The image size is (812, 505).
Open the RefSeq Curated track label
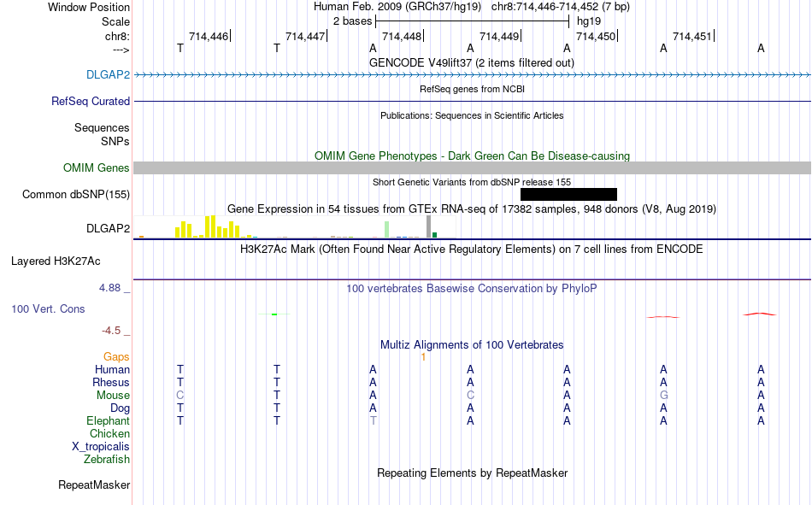90,101
